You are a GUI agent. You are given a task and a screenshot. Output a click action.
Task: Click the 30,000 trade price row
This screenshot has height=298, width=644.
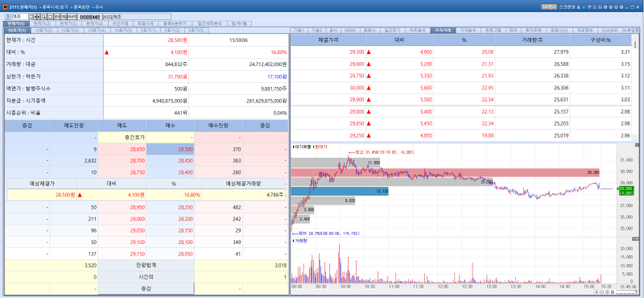tap(460, 88)
